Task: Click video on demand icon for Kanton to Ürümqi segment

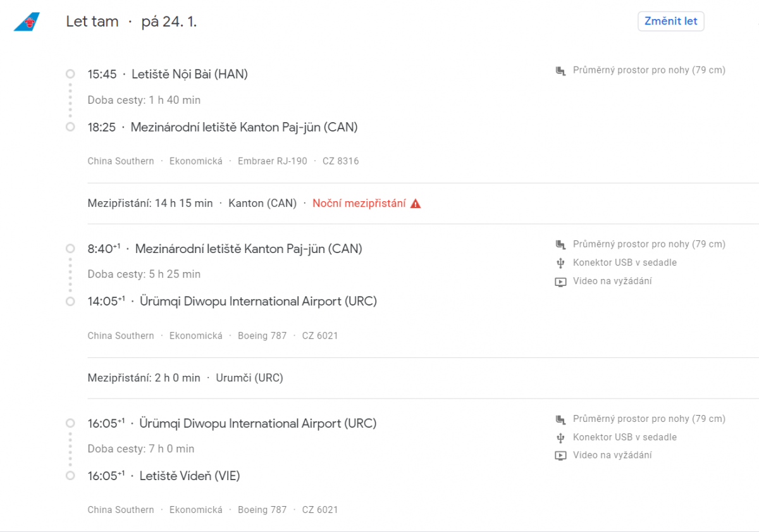Action: 560,282
